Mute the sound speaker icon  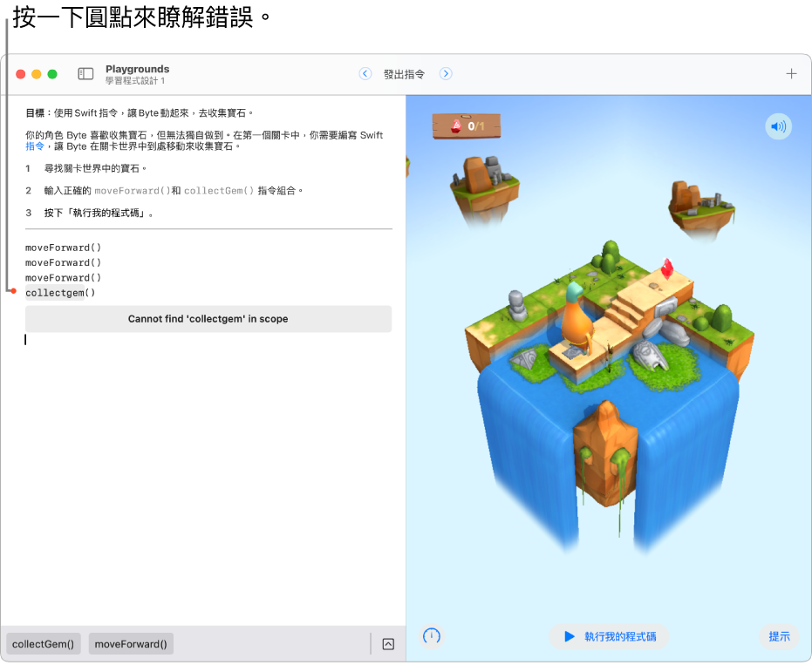778,126
